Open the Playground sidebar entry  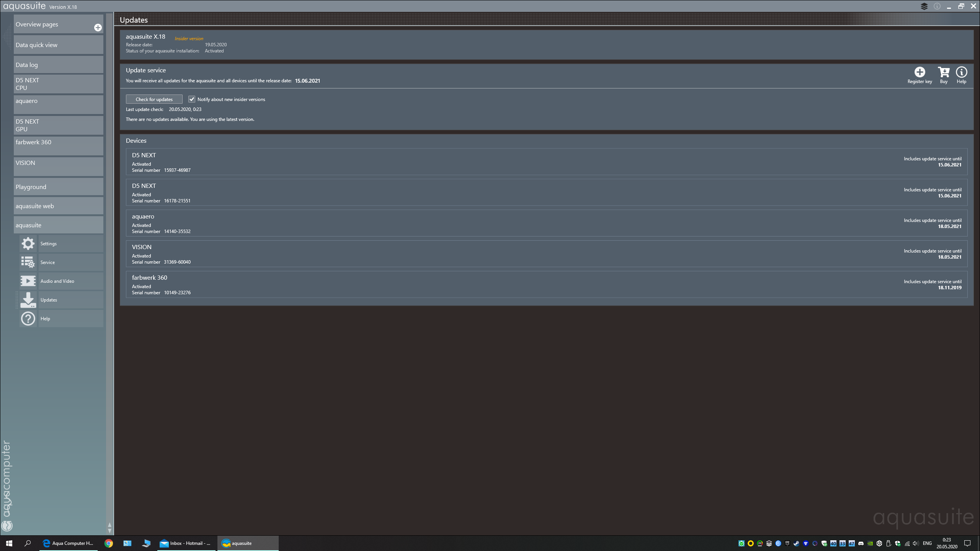58,187
